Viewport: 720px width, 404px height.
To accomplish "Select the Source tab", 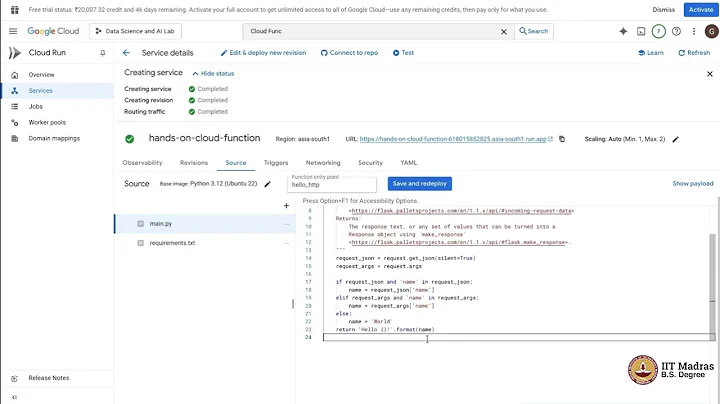I will pyautogui.click(x=236, y=163).
